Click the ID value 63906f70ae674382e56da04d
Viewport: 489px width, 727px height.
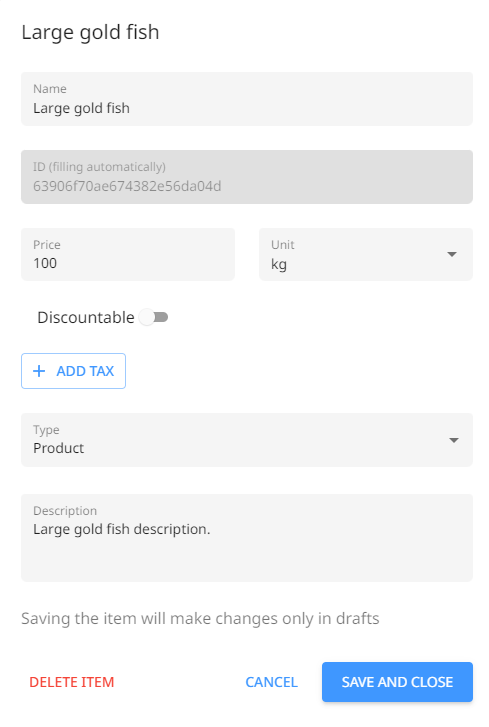[127, 186]
